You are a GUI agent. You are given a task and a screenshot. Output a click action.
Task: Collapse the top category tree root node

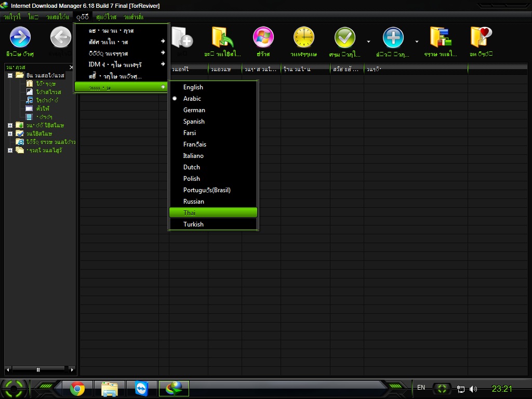click(10, 75)
